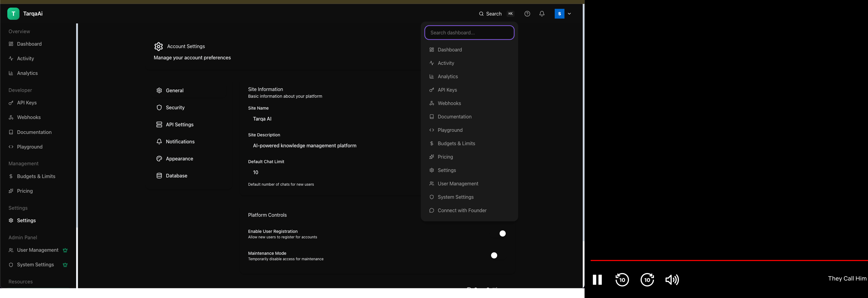Select the General settings tab
Screen dimensions: 868x298
pyautogui.click(x=190, y=91)
